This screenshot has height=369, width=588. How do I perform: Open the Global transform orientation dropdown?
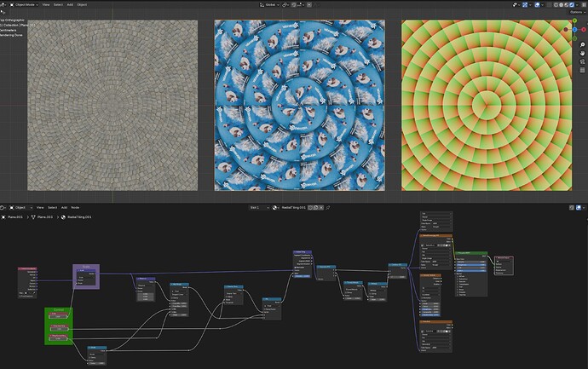[x=269, y=5]
